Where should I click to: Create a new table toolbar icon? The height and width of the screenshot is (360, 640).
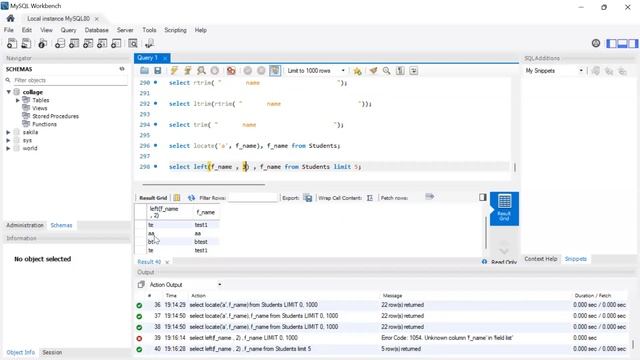coord(74,43)
